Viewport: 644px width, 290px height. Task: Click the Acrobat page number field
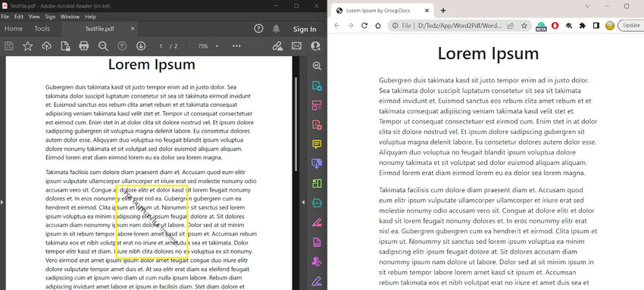coord(161,46)
